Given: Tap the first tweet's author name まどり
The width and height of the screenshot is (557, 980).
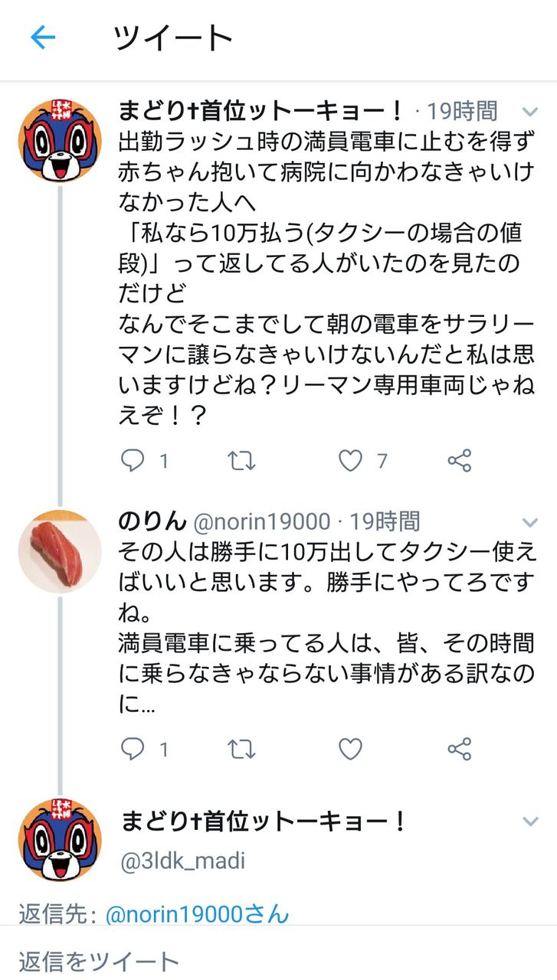Looking at the screenshot, I should 260,112.
